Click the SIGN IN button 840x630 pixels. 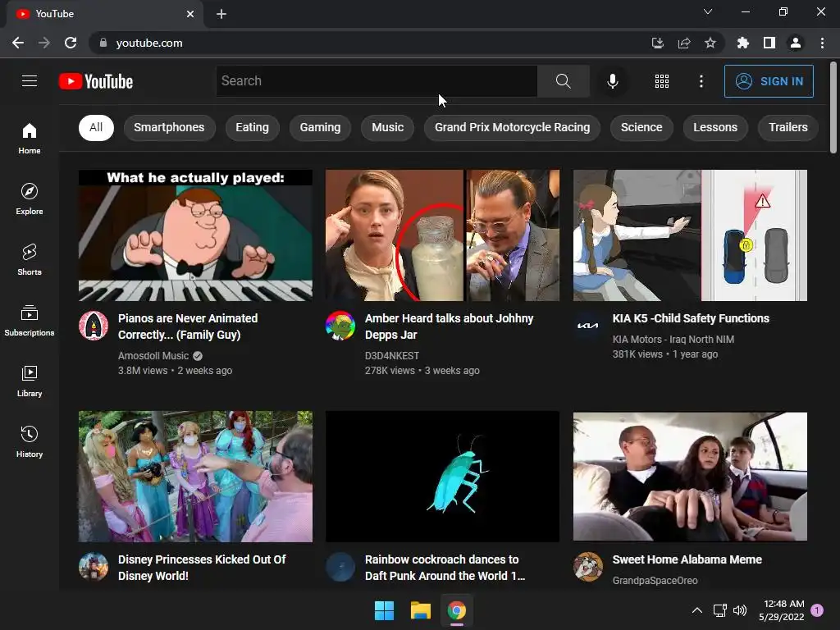pos(769,81)
